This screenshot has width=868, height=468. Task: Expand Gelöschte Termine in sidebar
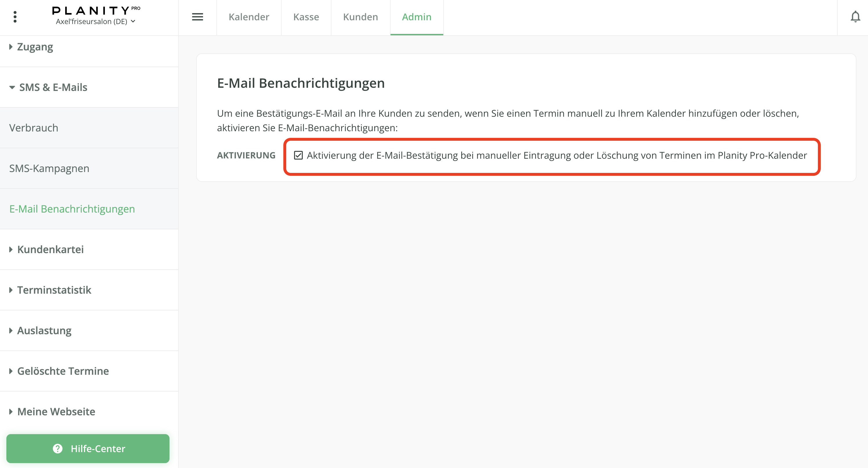(x=63, y=371)
